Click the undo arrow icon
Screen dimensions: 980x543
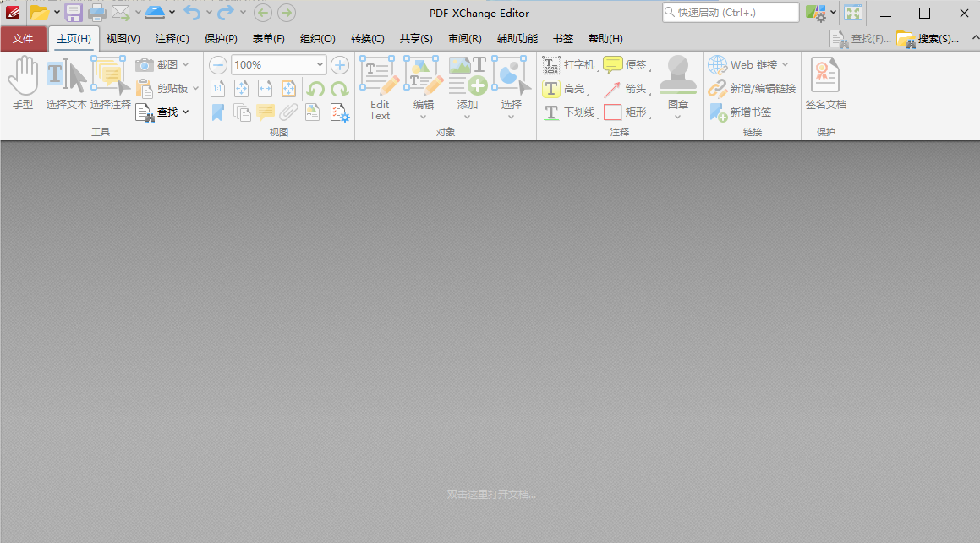(192, 13)
